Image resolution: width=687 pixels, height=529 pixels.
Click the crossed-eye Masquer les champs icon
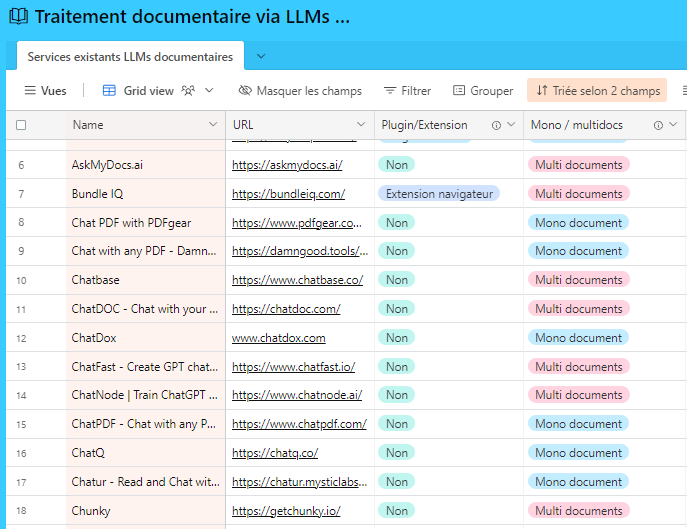pos(245,91)
